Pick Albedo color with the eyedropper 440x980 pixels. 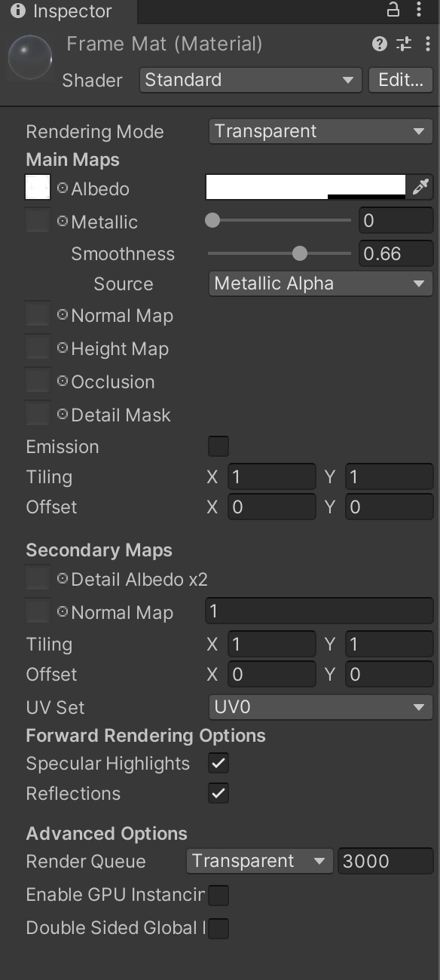419,187
